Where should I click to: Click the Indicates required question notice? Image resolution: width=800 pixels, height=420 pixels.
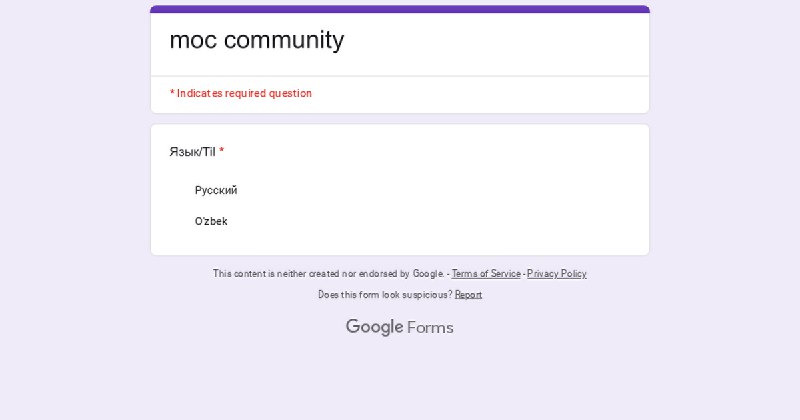coord(241,93)
